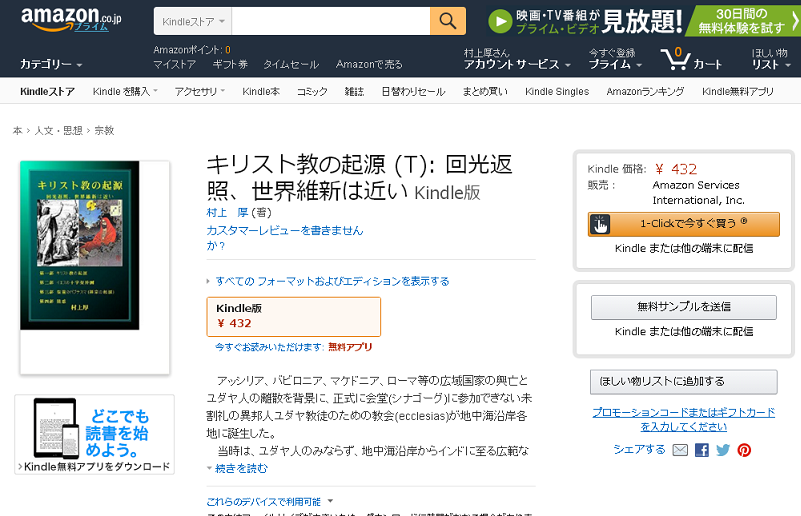Screen dimensions: 801x516
Task: Focus the Amazon search text field
Action: (332, 21)
